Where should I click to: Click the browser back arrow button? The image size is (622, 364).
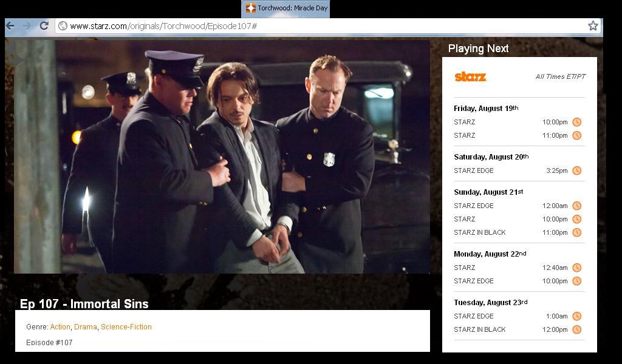pyautogui.click(x=10, y=25)
